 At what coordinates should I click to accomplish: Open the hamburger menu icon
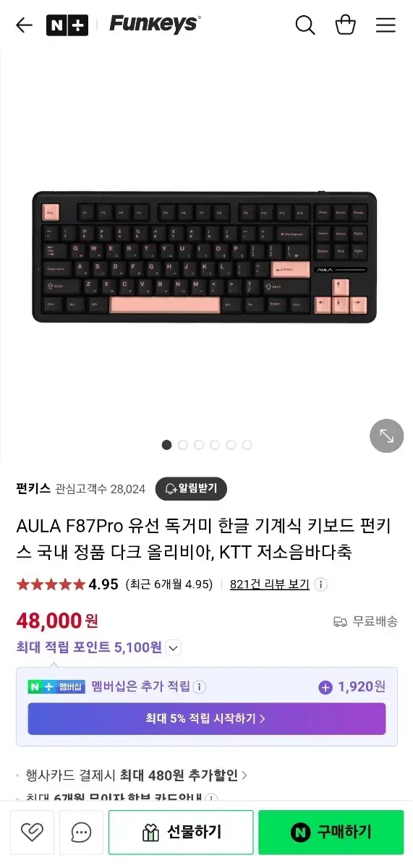(386, 25)
